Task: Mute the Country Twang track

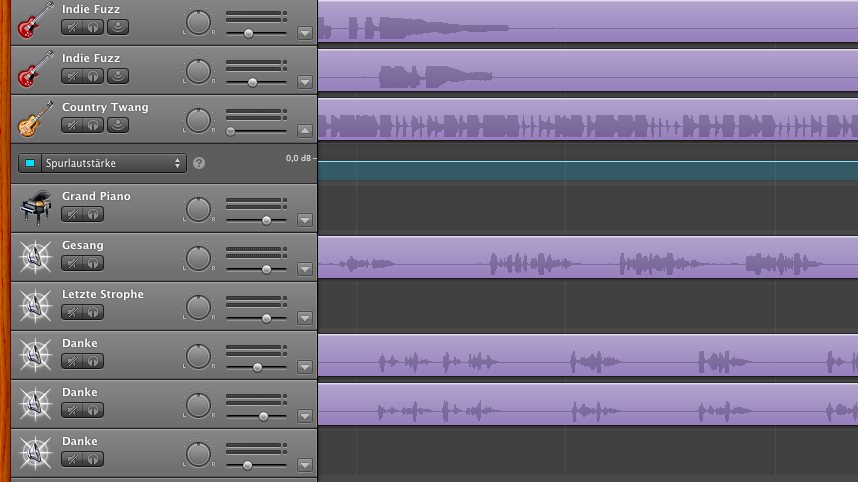Action: pyautogui.click(x=72, y=125)
